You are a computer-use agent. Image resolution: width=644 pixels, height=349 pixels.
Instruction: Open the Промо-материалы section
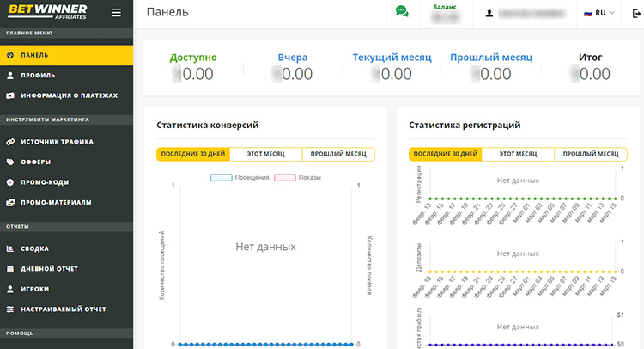[x=66, y=202]
